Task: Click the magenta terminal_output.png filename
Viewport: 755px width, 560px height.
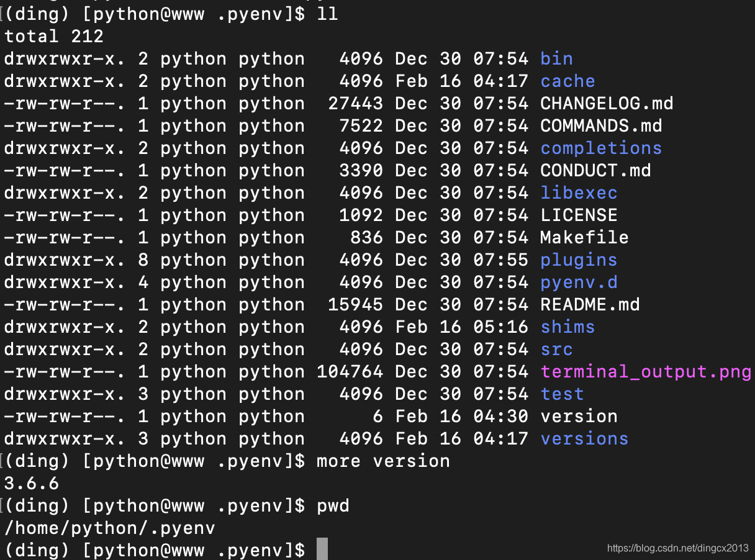Action: [x=646, y=372]
